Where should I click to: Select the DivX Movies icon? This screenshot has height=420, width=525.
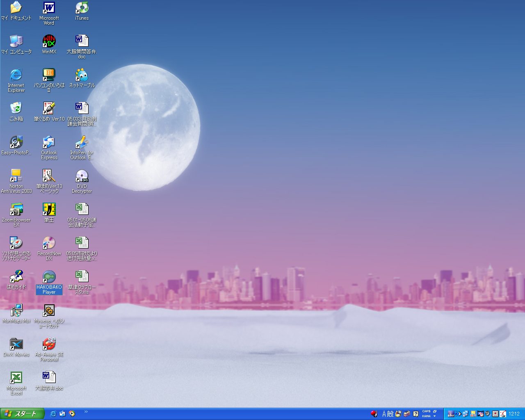point(16,345)
